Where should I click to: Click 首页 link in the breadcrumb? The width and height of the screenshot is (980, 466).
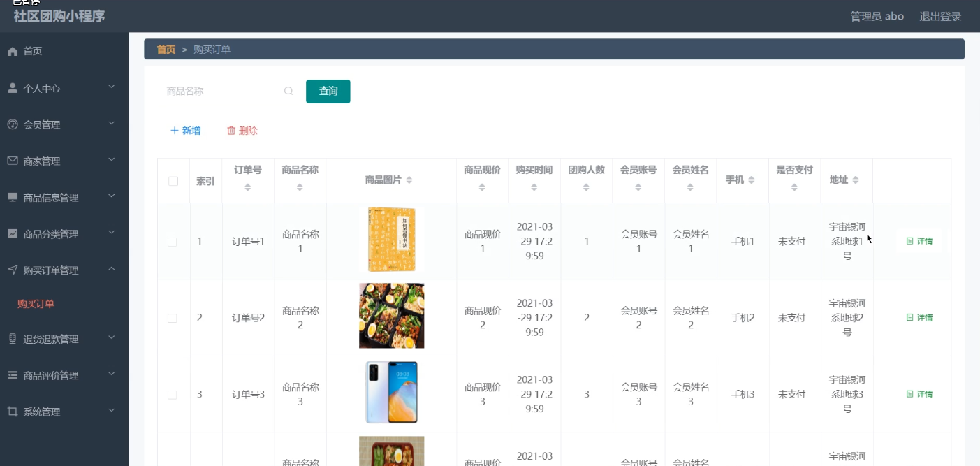166,50
